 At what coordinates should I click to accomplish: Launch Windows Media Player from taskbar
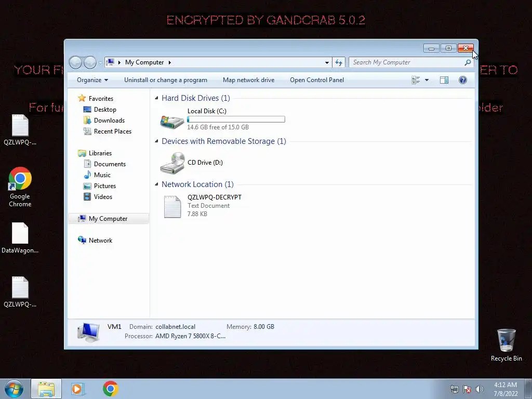[x=77, y=389]
